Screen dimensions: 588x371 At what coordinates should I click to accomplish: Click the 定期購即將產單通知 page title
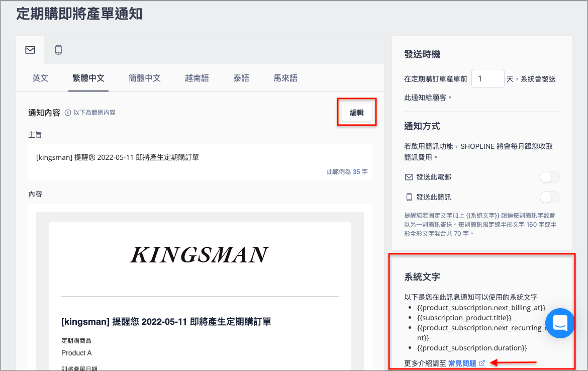point(79,14)
